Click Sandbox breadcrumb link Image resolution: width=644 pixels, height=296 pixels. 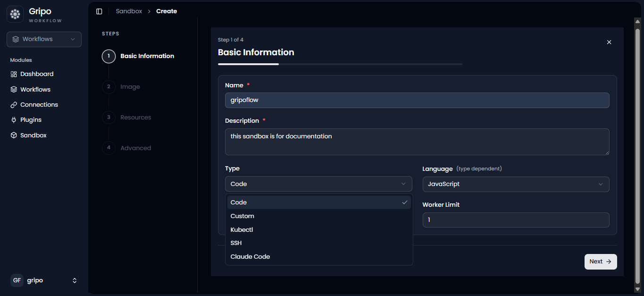(129, 11)
